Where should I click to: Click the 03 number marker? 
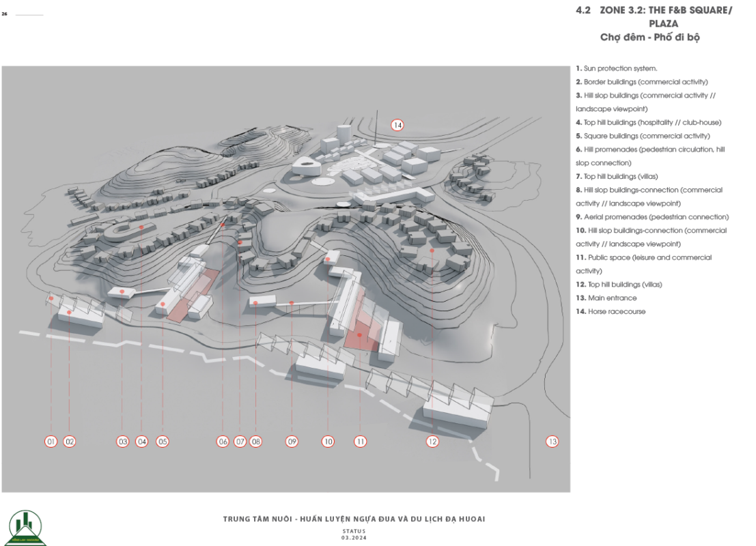coord(122,442)
